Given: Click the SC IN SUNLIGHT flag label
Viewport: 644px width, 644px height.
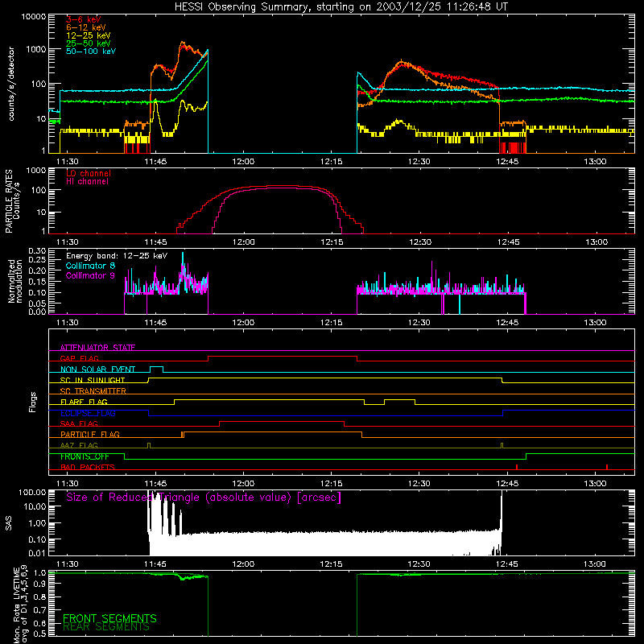Looking at the screenshot, I should tap(92, 380).
